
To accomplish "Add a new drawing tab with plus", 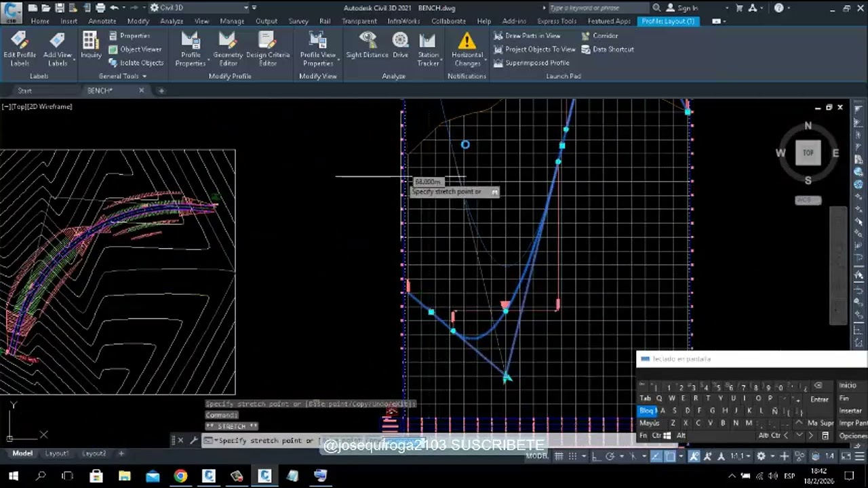I will [161, 91].
